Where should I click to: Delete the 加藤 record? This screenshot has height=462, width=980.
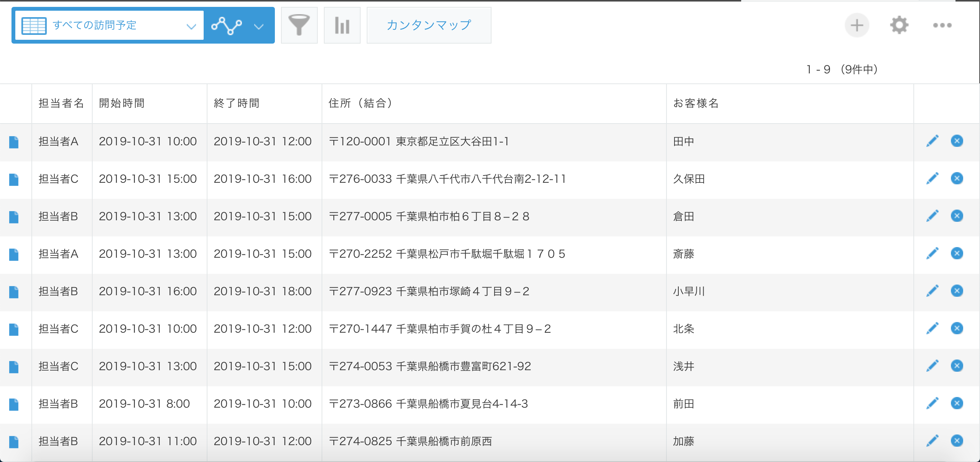[957, 441]
